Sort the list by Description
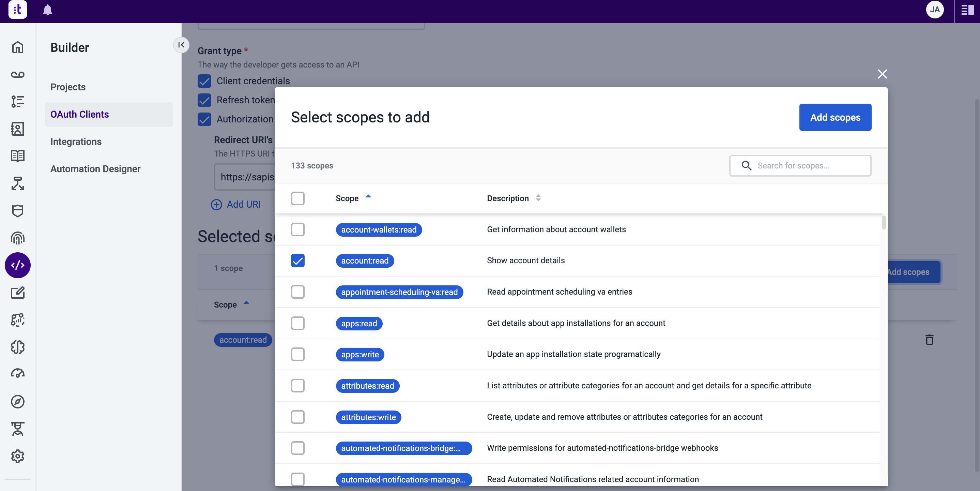Screen dimensions: 980x491 (x=538, y=198)
